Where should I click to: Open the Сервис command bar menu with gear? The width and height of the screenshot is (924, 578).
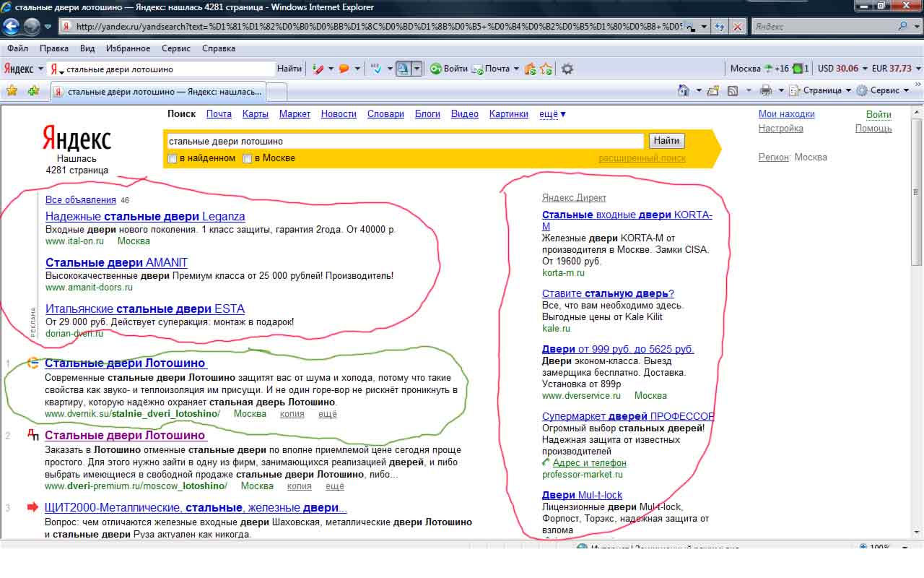[x=883, y=90]
